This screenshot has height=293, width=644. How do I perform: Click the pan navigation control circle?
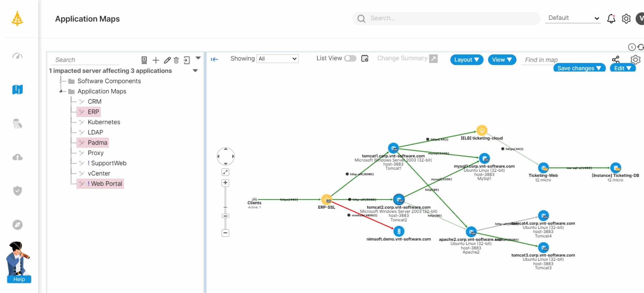(225, 156)
